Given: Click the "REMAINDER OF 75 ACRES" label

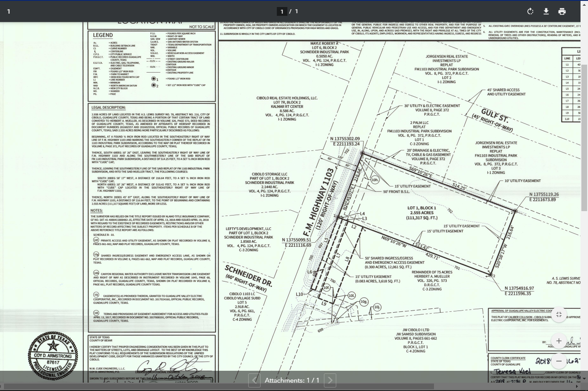Looking at the screenshot, I should [432, 272].
